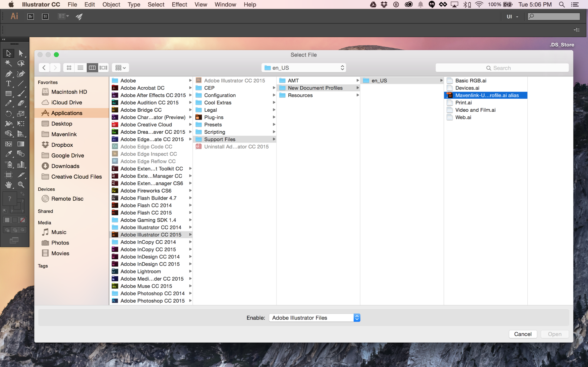
Task: Select the Shape Builder tool
Action: pos(8,134)
